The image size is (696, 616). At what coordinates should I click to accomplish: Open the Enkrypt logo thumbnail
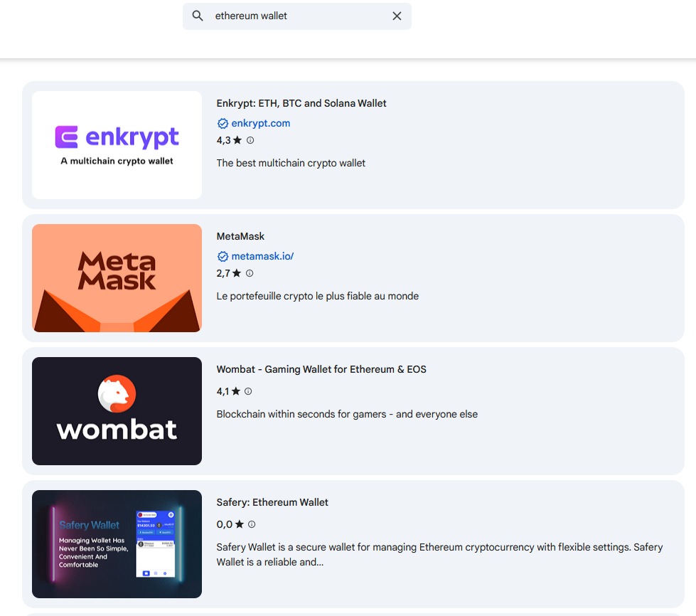117,145
